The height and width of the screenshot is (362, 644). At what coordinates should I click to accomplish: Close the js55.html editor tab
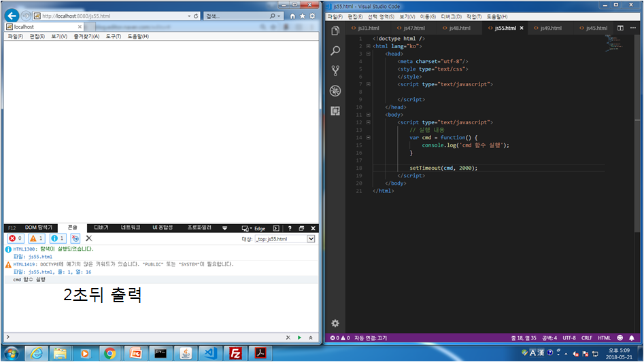pyautogui.click(x=522, y=28)
